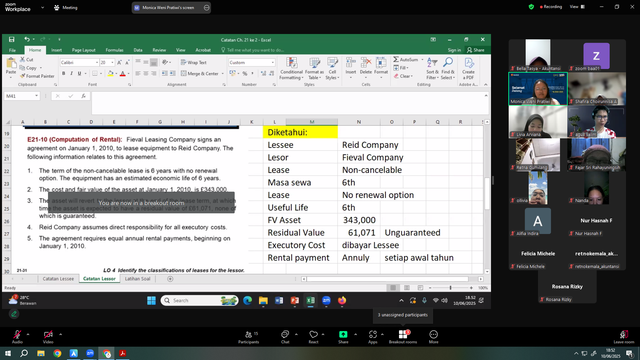Switch to the Formulas ribbon tab
The height and width of the screenshot is (360, 640).
point(114,50)
